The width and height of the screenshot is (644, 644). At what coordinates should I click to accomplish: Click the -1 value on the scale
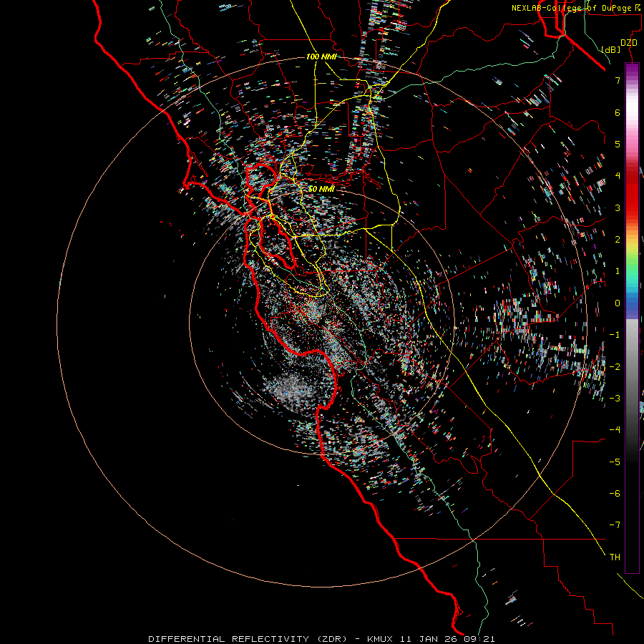coord(615,335)
